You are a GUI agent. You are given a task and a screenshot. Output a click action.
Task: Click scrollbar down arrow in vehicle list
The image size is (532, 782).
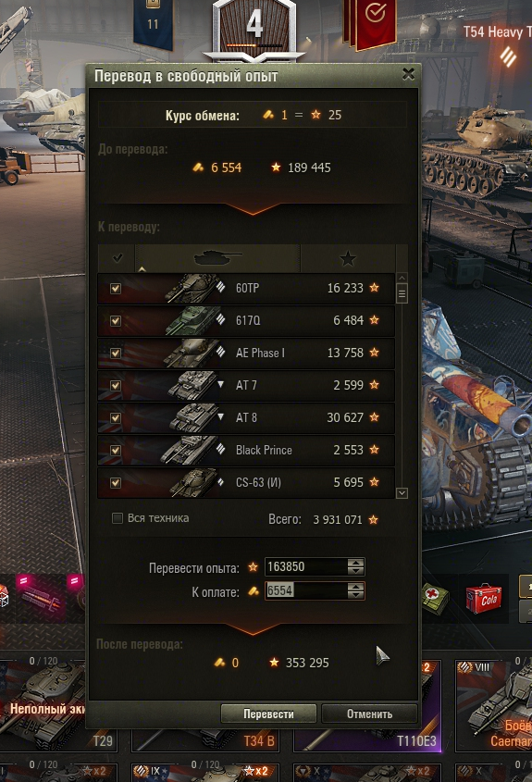click(402, 493)
